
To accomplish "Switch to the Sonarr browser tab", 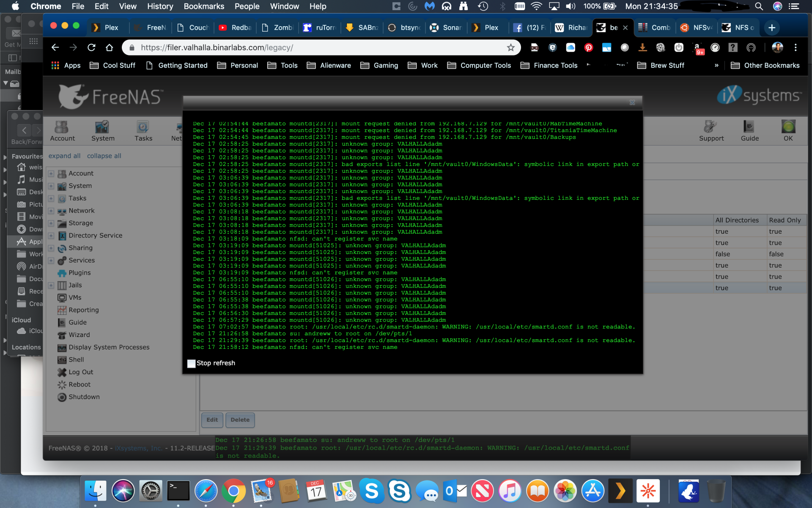I will coord(447,28).
